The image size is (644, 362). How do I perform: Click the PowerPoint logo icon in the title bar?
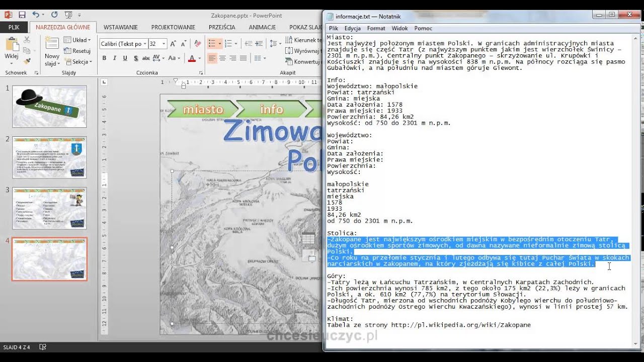[9, 15]
